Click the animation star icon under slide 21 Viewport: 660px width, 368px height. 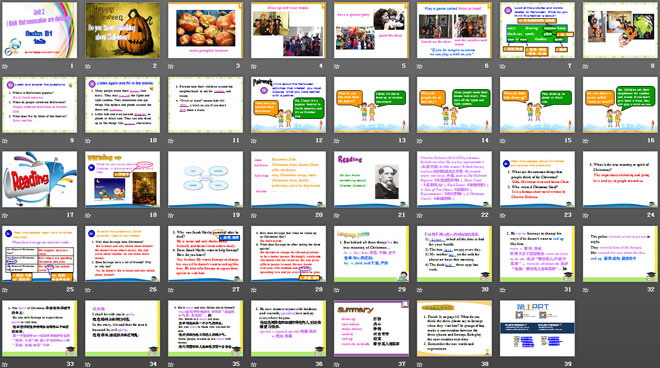tap(337, 215)
